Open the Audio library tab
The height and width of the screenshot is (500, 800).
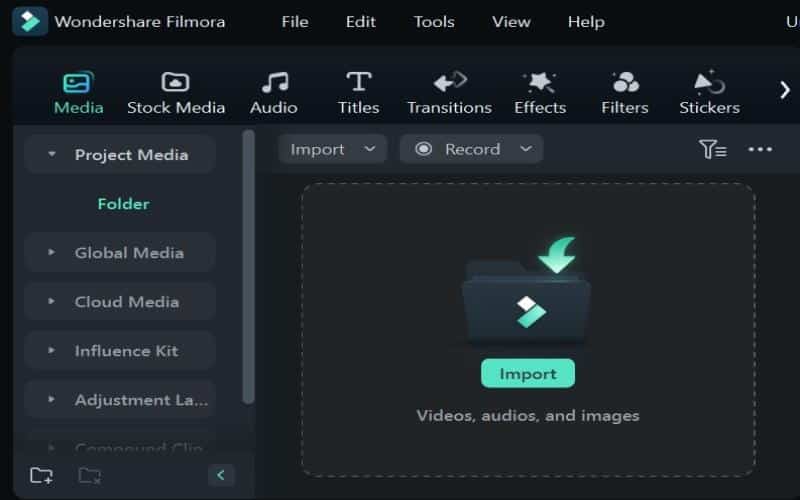274,93
